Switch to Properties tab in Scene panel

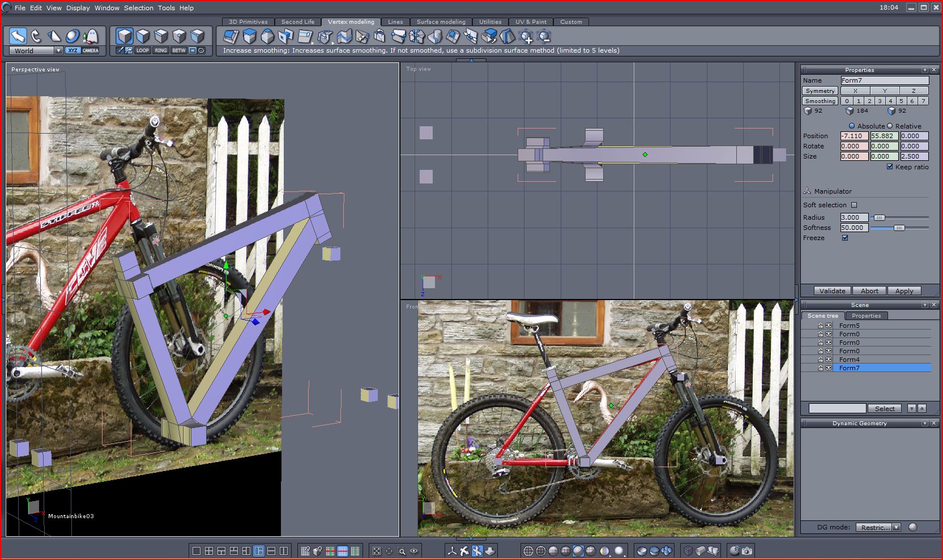pos(867,316)
